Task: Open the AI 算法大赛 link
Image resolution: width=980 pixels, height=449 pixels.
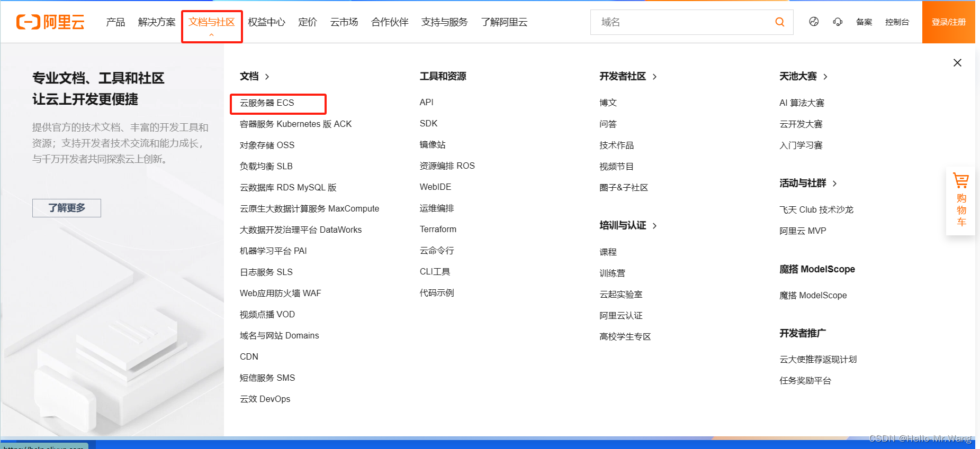Action: (x=802, y=103)
